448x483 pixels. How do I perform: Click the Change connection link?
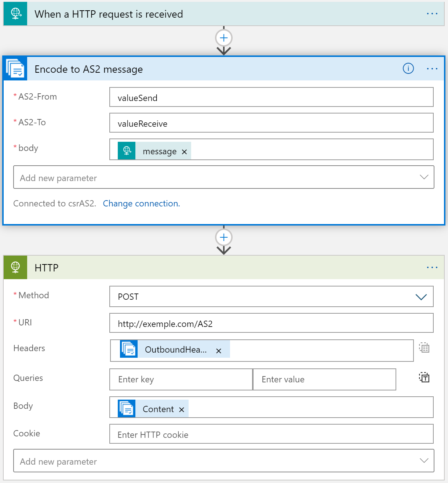[x=142, y=203]
